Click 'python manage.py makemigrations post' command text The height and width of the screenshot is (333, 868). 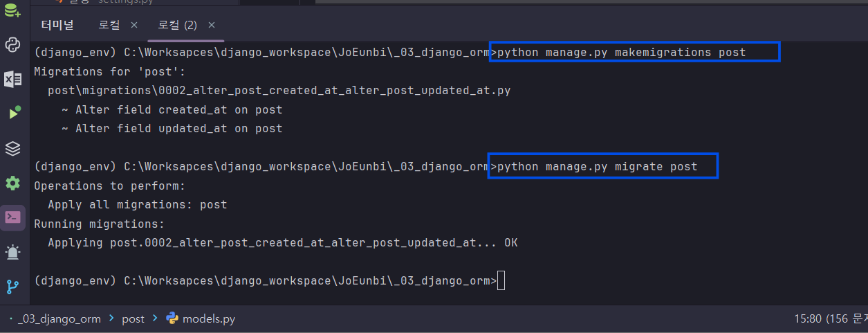pos(622,52)
